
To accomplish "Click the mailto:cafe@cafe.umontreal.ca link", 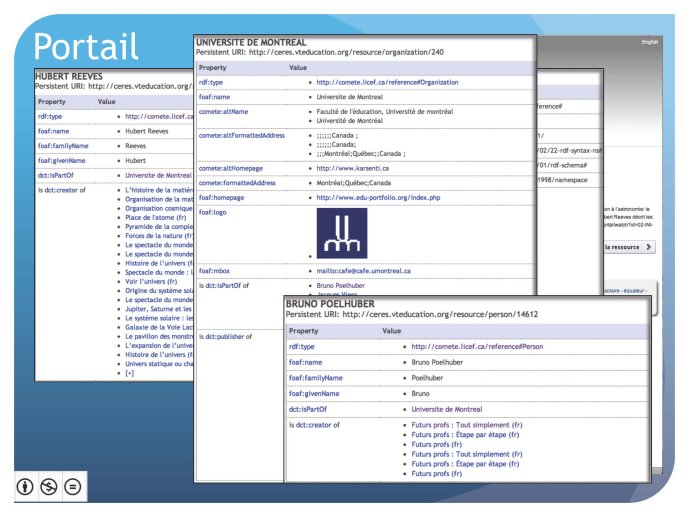I will pyautogui.click(x=363, y=271).
